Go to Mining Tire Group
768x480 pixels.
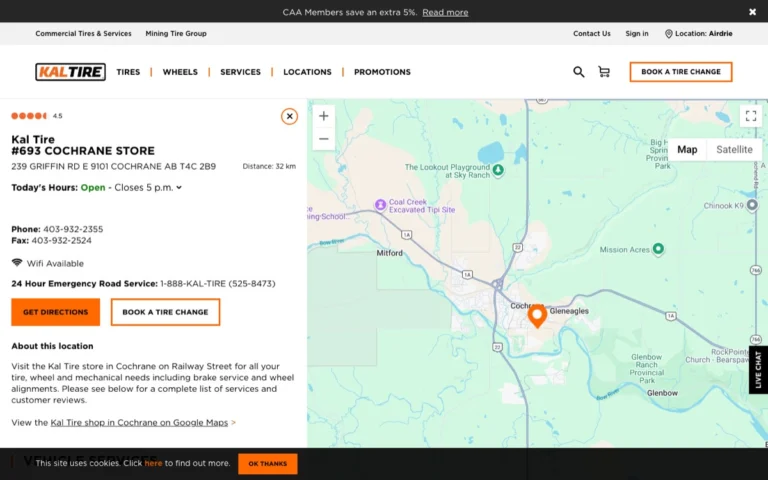[x=176, y=33]
